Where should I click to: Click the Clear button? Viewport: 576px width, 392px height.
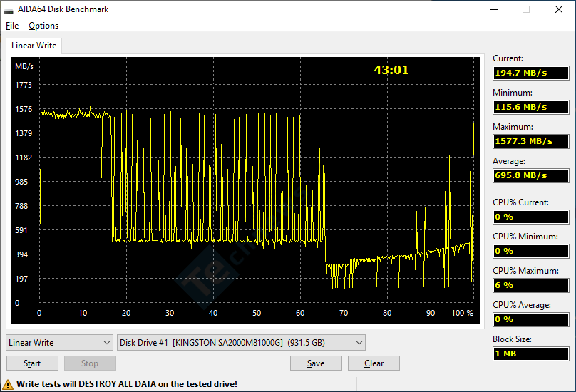click(x=374, y=363)
